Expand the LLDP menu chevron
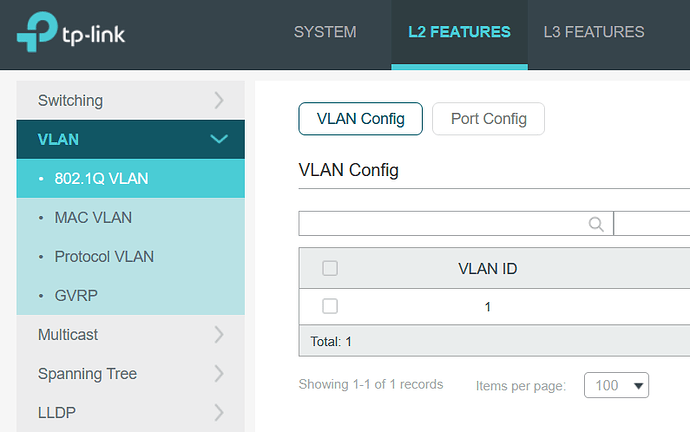 point(220,412)
